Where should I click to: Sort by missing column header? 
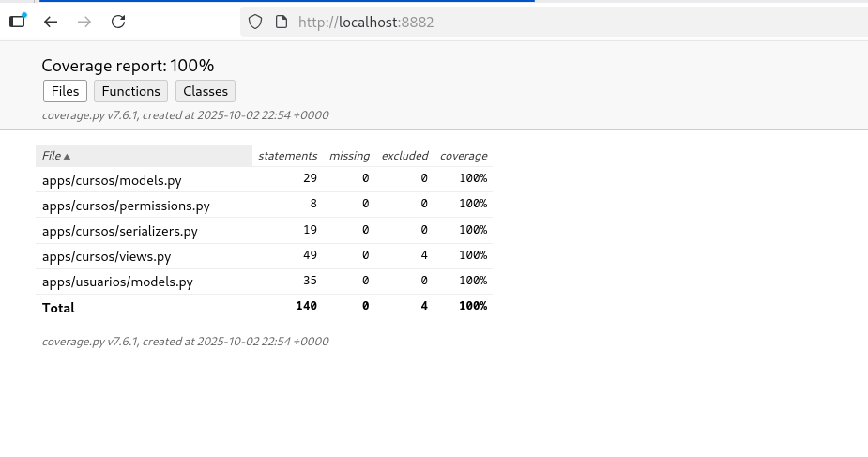point(349,156)
